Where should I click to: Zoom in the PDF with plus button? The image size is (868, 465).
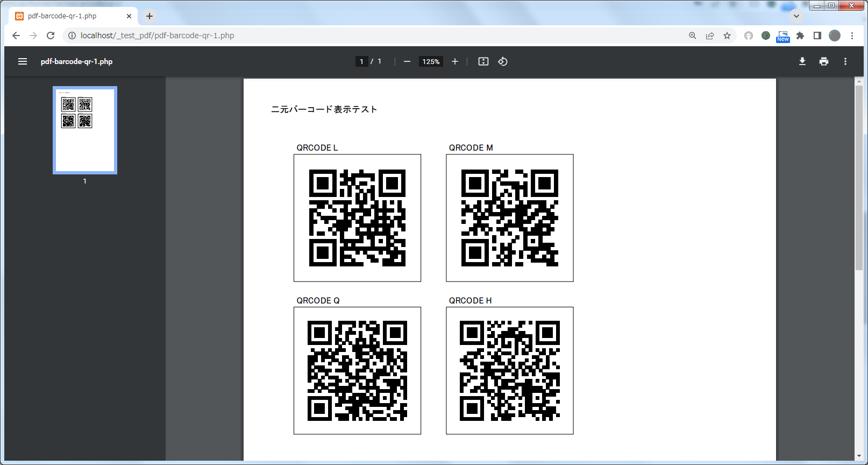(455, 61)
